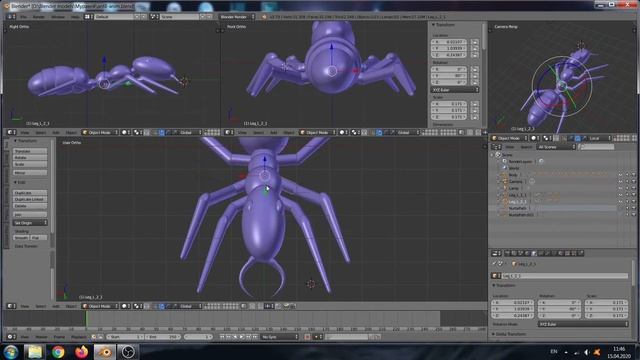This screenshot has height=360, width=640.
Task: Click the End frame field in Timeline
Action: coord(162,337)
